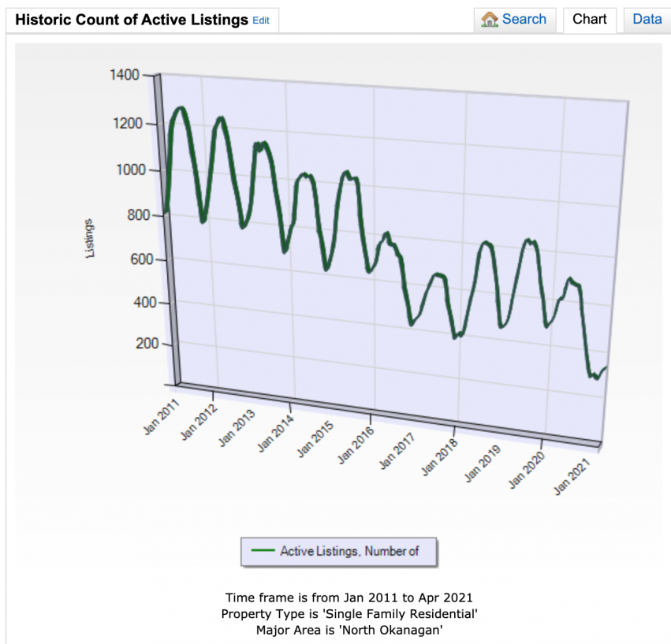Switch to the Data tab
Screen dimensions: 671x644
[x=647, y=20]
